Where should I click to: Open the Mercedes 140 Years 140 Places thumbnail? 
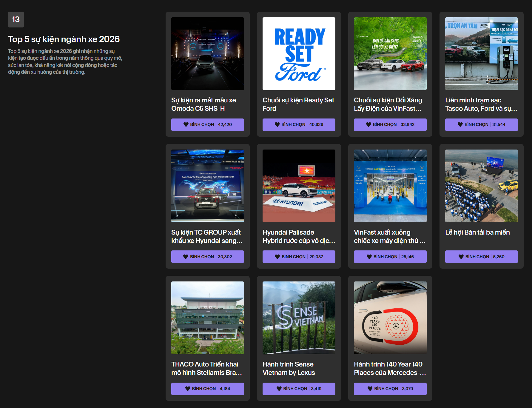coord(390,318)
